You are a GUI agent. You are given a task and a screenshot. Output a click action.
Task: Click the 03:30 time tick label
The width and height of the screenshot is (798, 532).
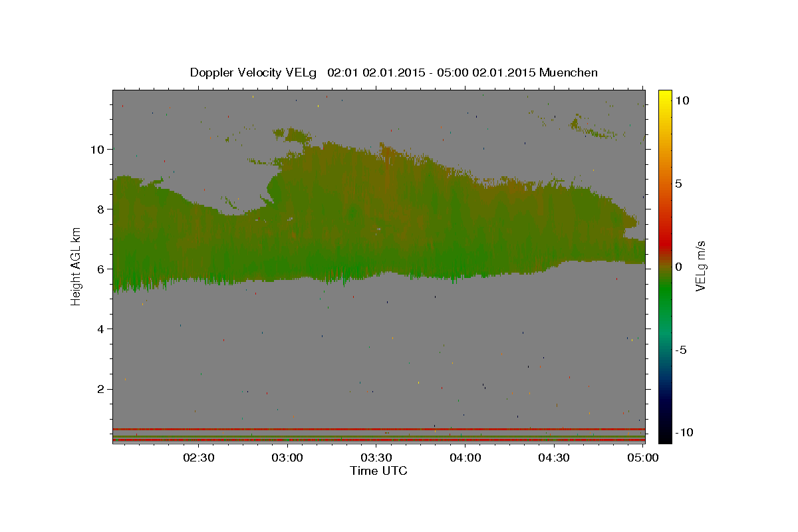(x=377, y=458)
